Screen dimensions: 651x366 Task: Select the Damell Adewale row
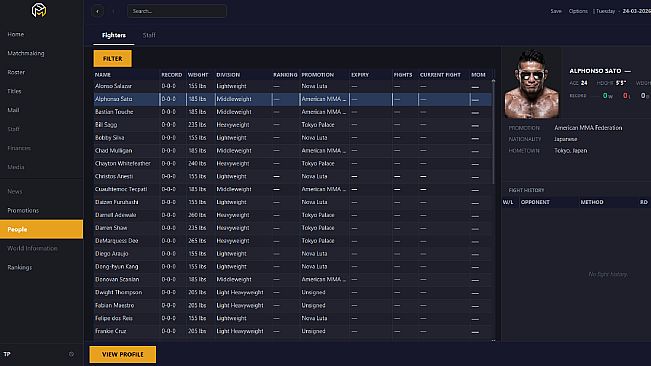click(x=293, y=215)
